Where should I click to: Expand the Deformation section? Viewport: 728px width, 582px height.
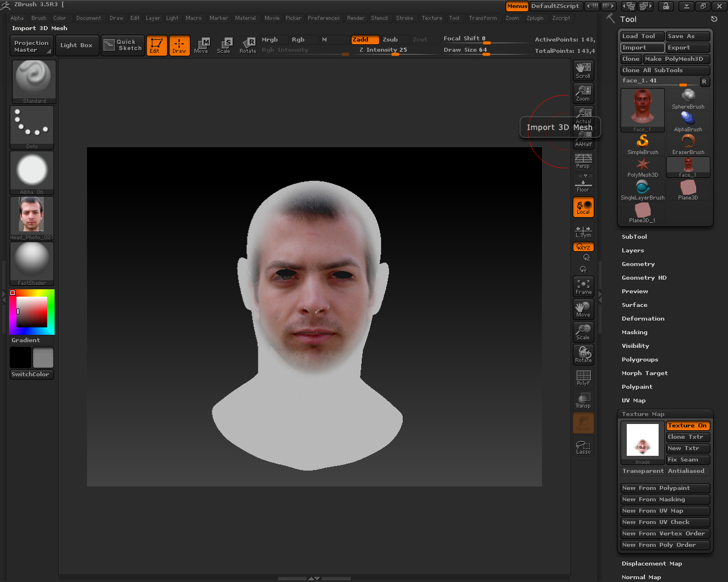pos(643,319)
